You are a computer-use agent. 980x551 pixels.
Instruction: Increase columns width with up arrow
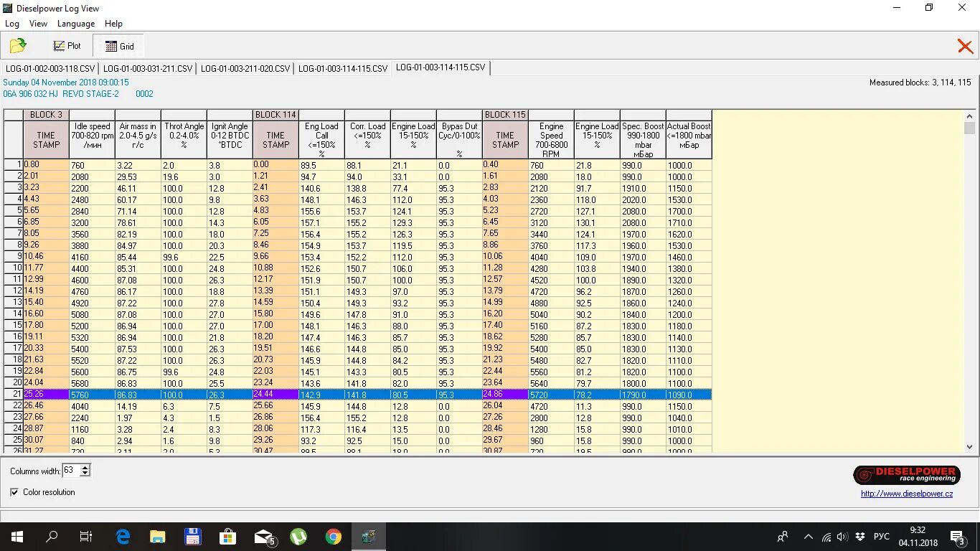85,468
